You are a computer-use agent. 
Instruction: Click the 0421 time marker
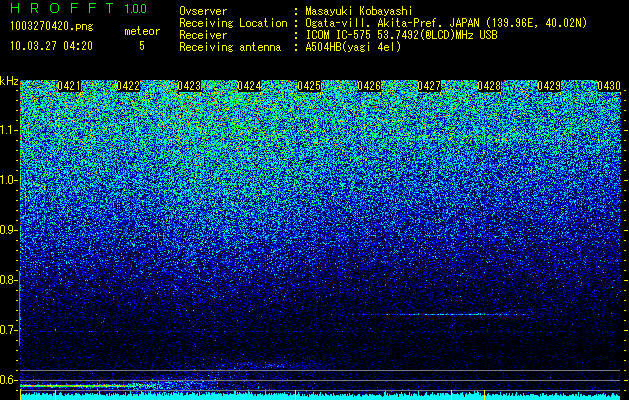click(69, 86)
